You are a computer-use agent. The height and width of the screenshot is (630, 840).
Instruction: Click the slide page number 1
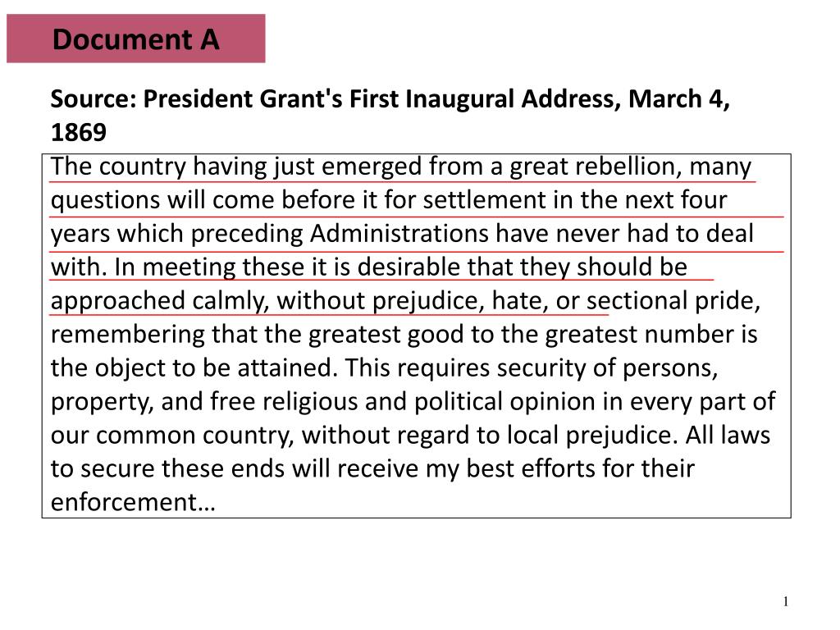[785, 601]
